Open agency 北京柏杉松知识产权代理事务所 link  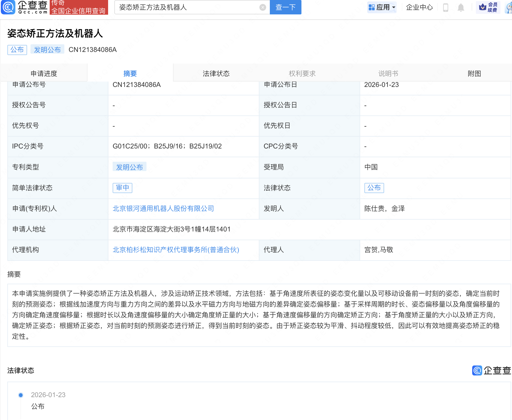(x=176, y=250)
